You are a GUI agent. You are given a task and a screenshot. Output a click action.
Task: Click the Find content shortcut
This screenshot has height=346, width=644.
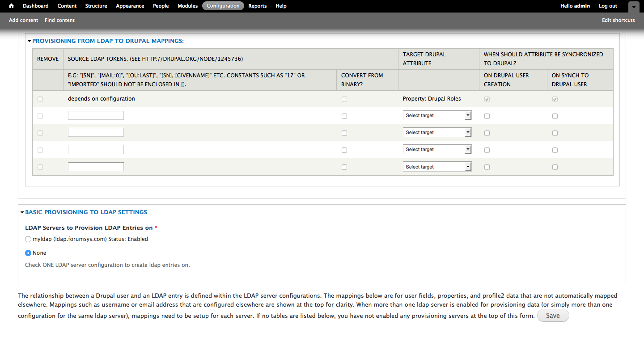[59, 20]
